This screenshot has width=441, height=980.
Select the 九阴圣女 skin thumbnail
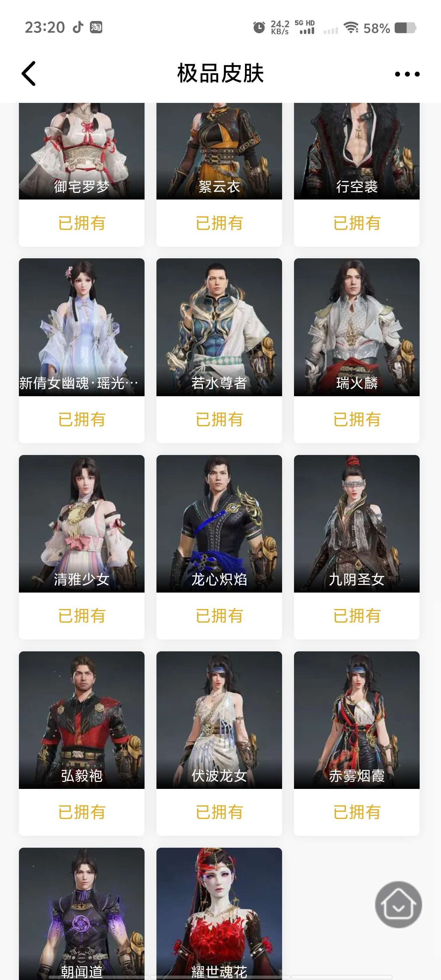coord(357,524)
